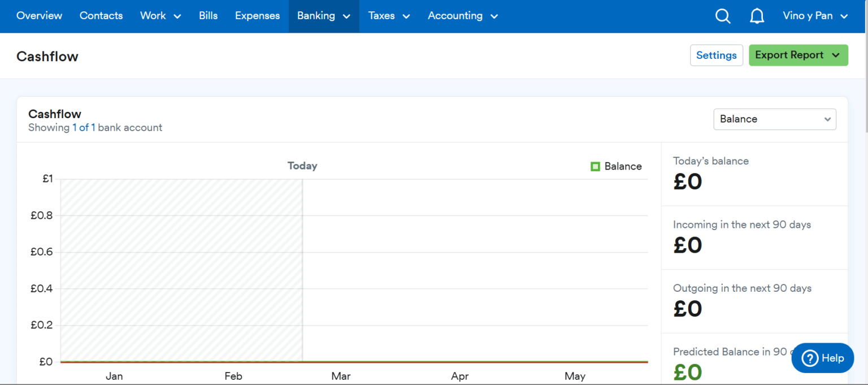Open cashflow Settings
The width and height of the screenshot is (868, 385).
pyautogui.click(x=716, y=55)
